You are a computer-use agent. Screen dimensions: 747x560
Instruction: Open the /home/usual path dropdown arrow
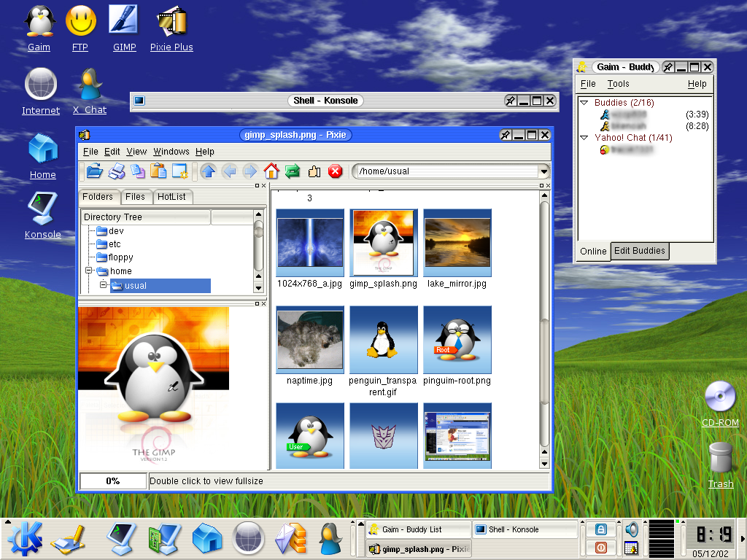543,171
